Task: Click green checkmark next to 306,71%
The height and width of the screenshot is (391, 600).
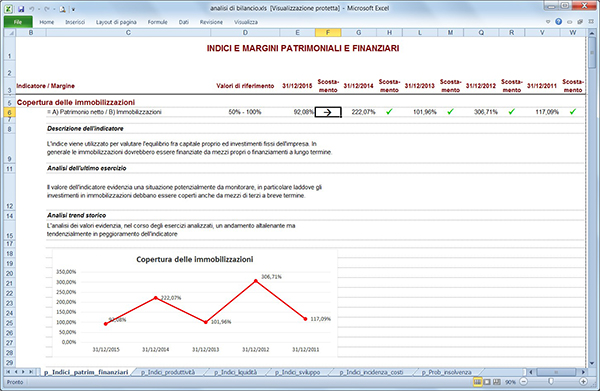Action: pyautogui.click(x=512, y=112)
